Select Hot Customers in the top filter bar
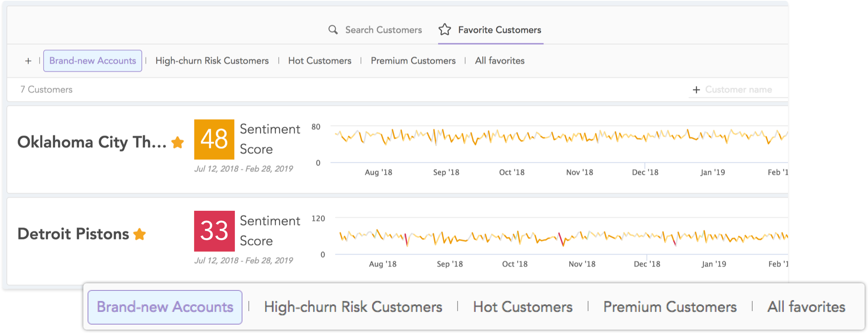The width and height of the screenshot is (868, 333). point(320,61)
